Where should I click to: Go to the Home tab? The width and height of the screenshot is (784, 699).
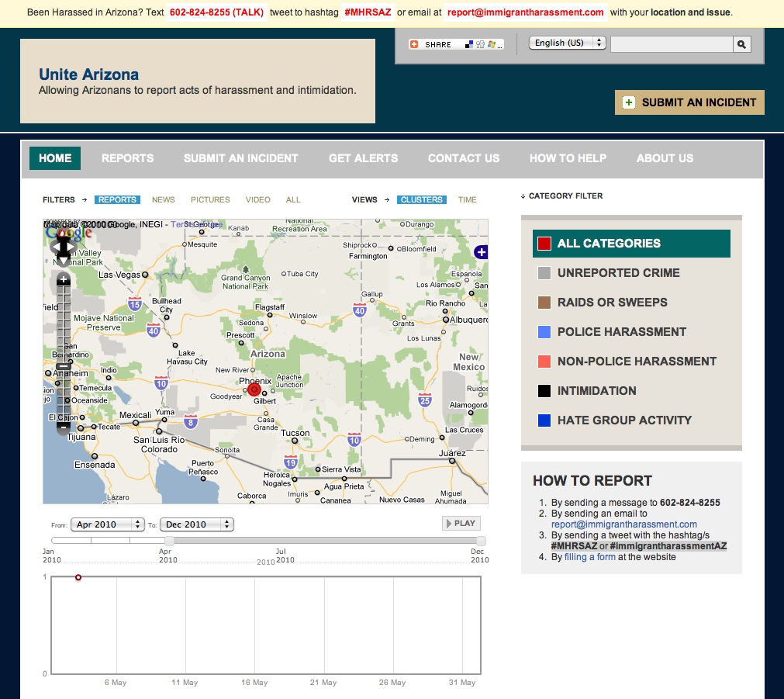(55, 158)
